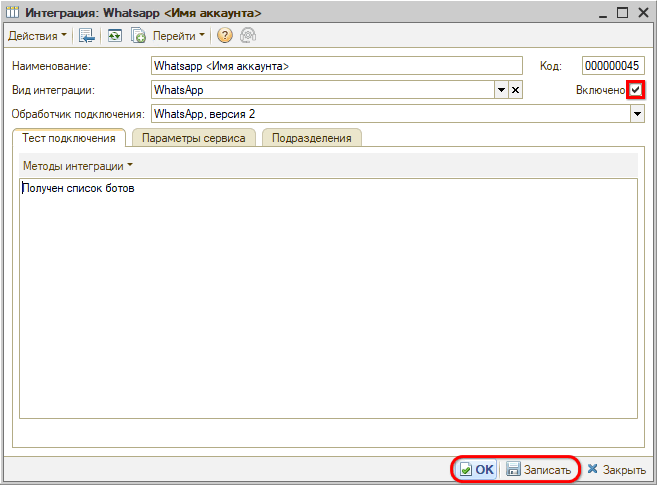Screen dimensions: 657x485
Task: Expand the Вид интеграции dropdown arrow
Action: pos(501,90)
